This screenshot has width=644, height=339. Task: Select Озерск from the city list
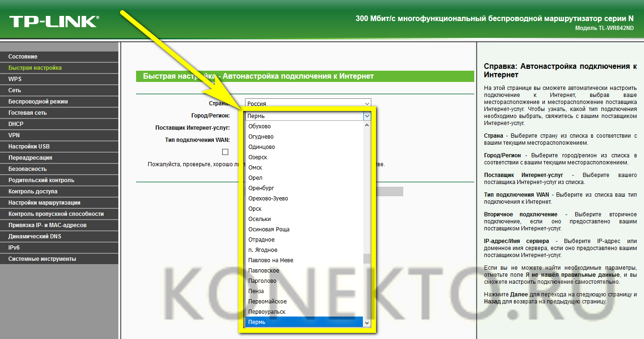(304, 157)
